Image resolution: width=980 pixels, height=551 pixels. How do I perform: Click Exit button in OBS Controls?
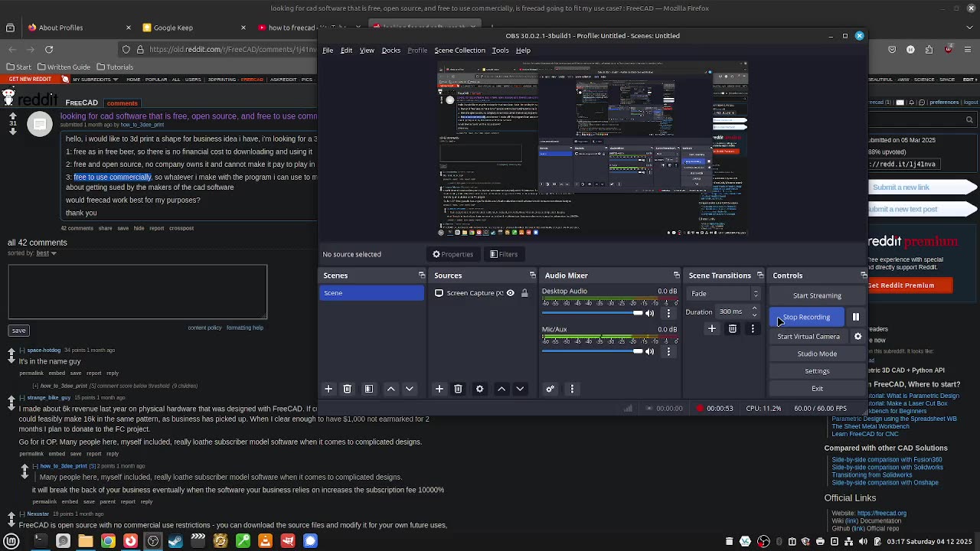tap(817, 389)
